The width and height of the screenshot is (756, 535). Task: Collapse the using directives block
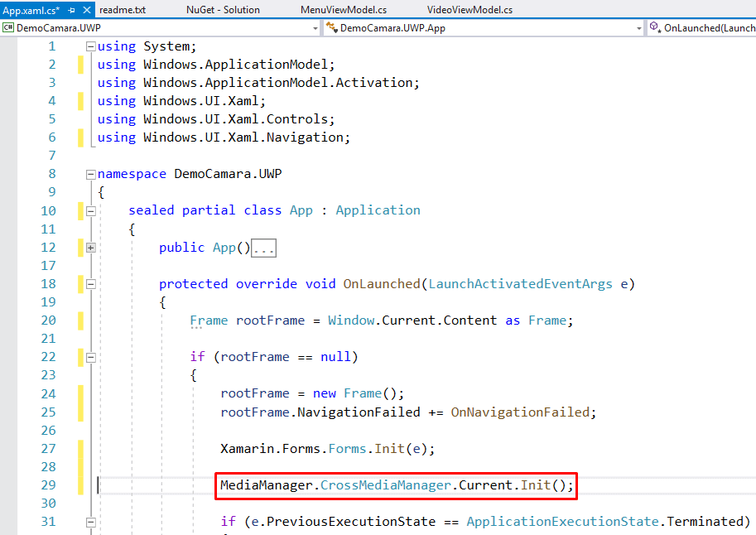pyautogui.click(x=90, y=46)
